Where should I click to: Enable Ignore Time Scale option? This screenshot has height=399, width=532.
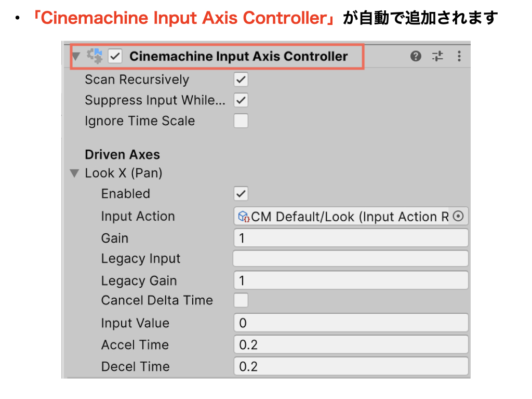click(x=241, y=121)
